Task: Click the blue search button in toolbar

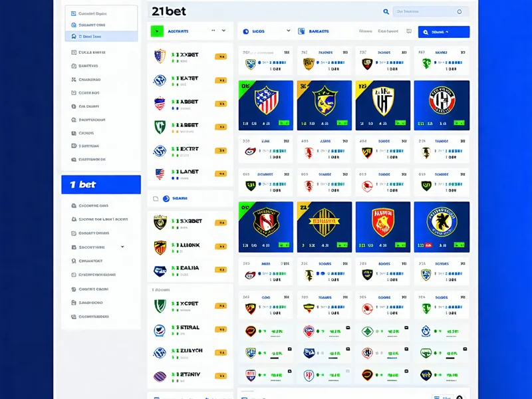Action: [x=444, y=32]
